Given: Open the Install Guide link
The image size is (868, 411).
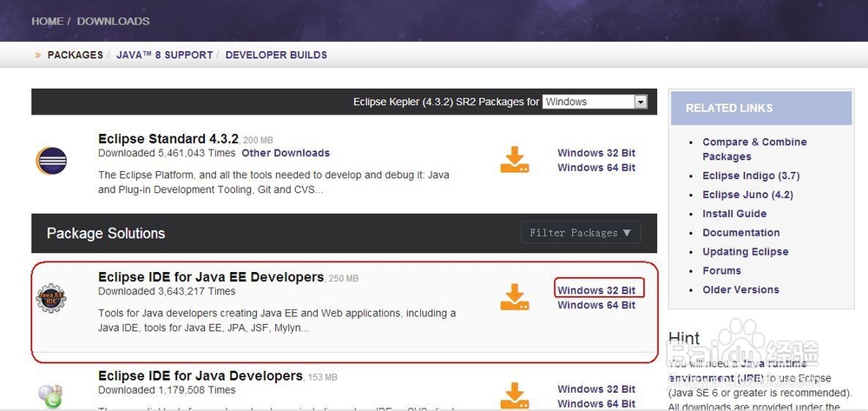Looking at the screenshot, I should 734,213.
